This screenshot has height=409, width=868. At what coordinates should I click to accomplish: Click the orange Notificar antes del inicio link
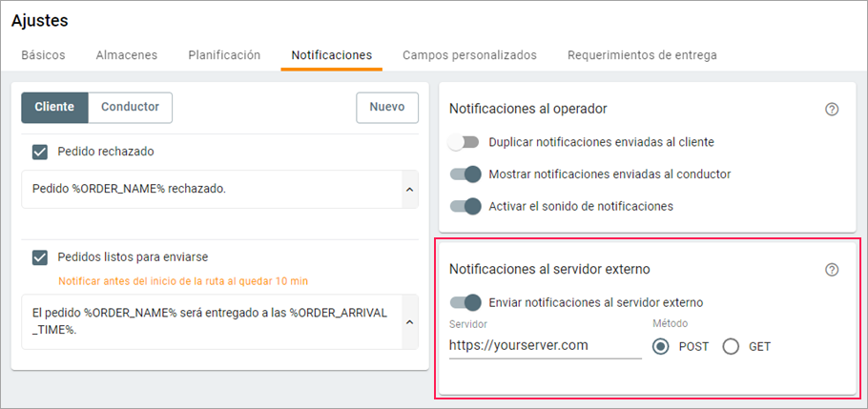click(183, 281)
